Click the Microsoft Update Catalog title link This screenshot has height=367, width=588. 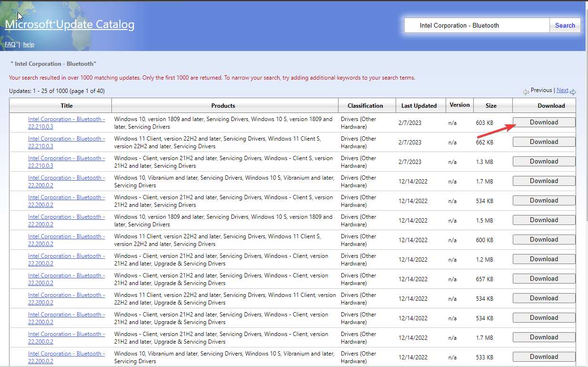tap(70, 25)
